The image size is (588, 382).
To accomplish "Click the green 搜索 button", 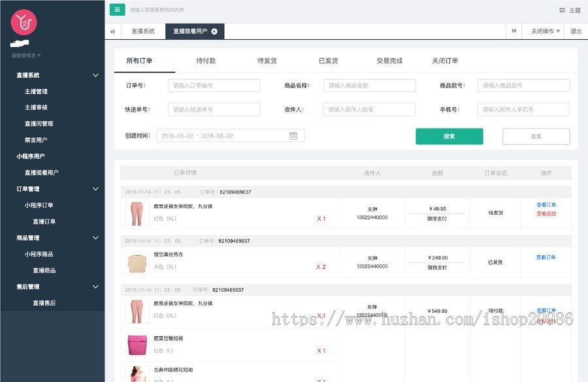I will [449, 136].
